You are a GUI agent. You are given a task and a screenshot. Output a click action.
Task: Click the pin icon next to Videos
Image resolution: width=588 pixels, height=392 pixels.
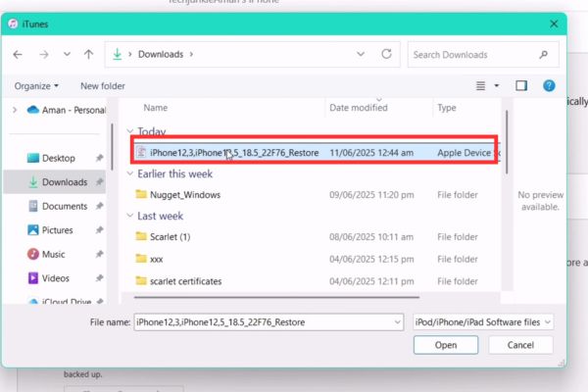[99, 278]
